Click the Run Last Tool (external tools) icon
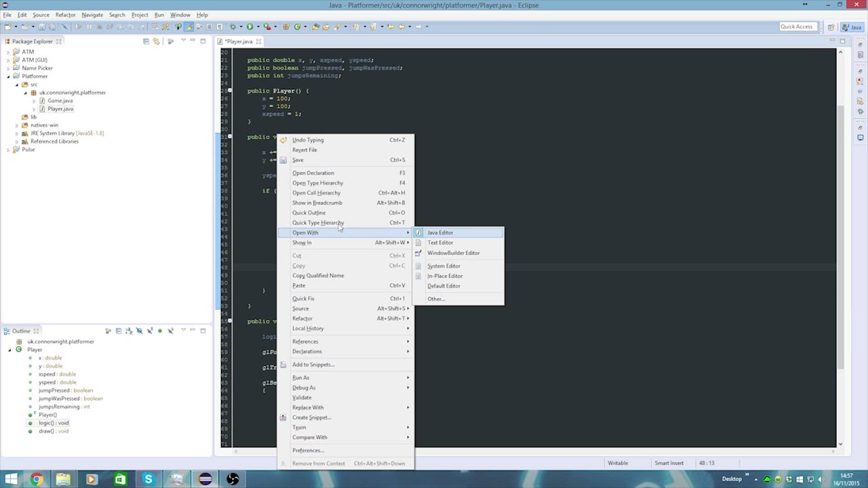868x488 pixels. pyautogui.click(x=267, y=26)
